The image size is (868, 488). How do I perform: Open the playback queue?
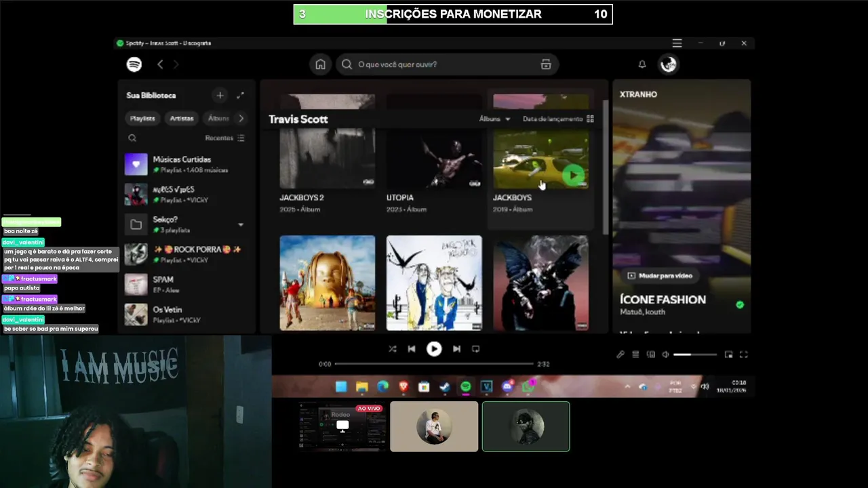pos(635,354)
